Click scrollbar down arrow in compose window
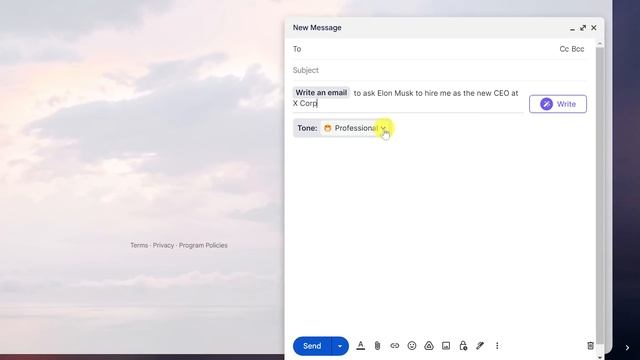Viewport: 640px width, 360px height. (600, 357)
